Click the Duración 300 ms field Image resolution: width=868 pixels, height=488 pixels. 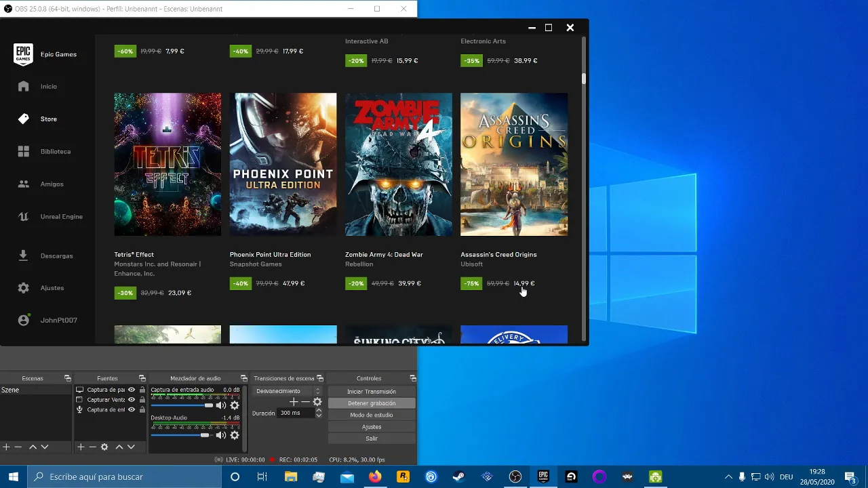296,413
